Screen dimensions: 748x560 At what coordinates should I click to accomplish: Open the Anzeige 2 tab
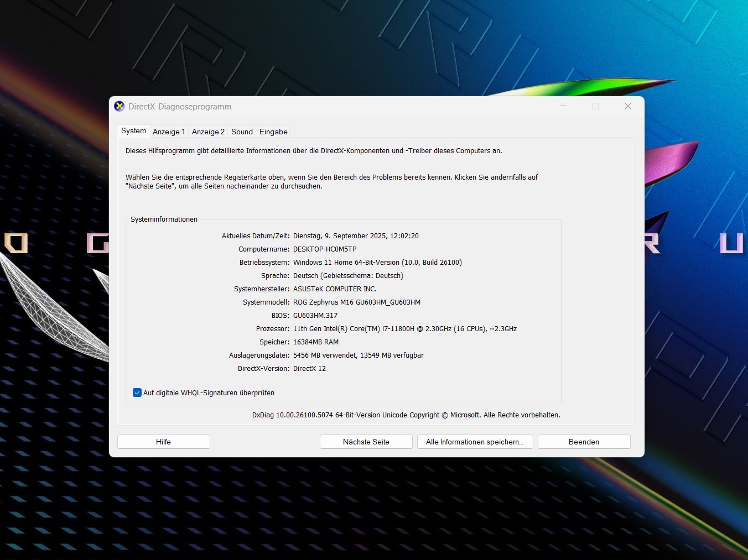tap(208, 132)
